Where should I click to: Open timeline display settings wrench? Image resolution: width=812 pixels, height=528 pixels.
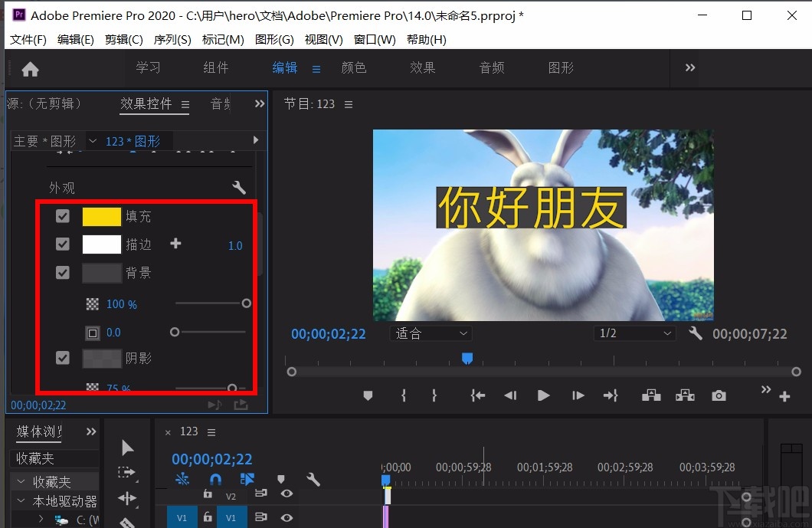coord(313,479)
